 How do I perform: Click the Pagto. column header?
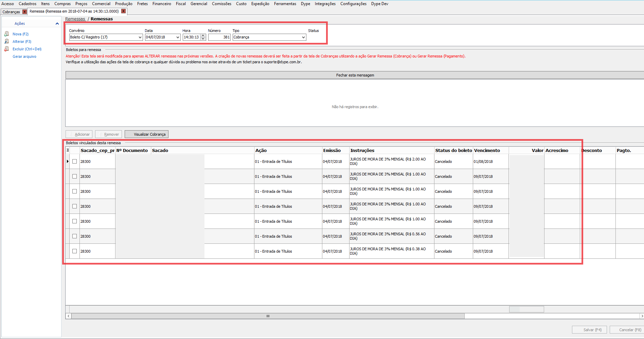[x=630, y=150]
